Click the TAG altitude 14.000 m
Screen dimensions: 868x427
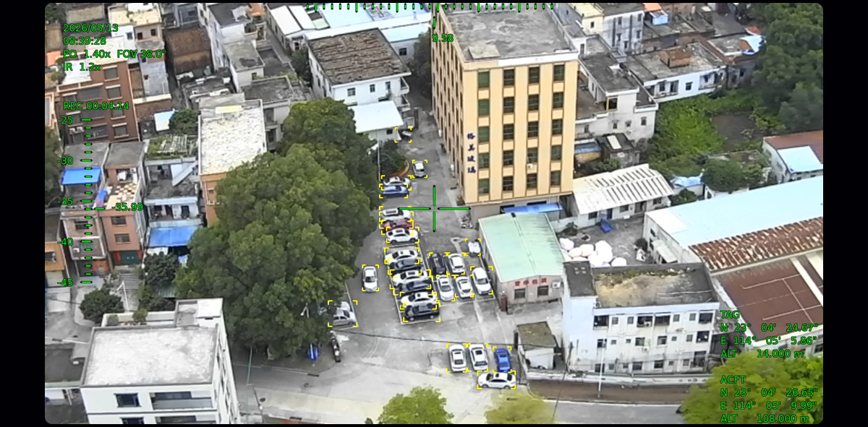(x=762, y=353)
